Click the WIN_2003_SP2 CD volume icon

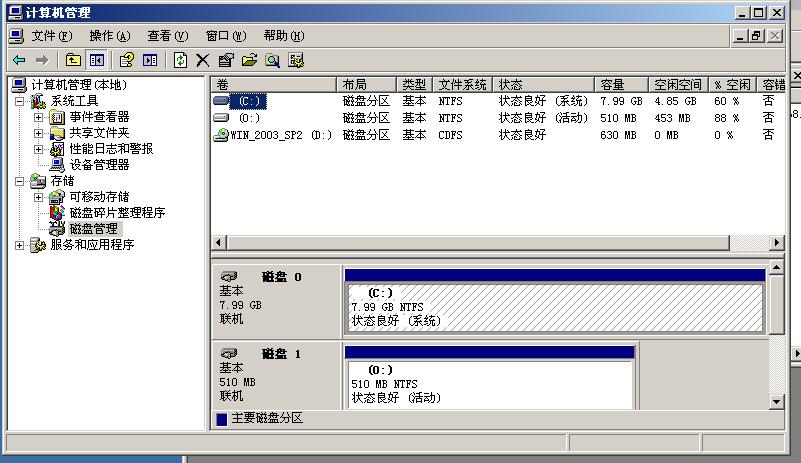coord(221,135)
